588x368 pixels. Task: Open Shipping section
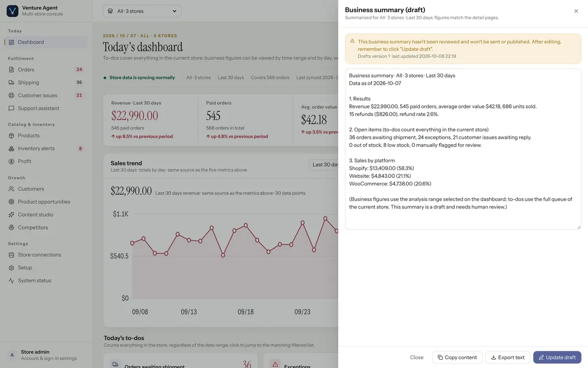pyautogui.click(x=46, y=82)
